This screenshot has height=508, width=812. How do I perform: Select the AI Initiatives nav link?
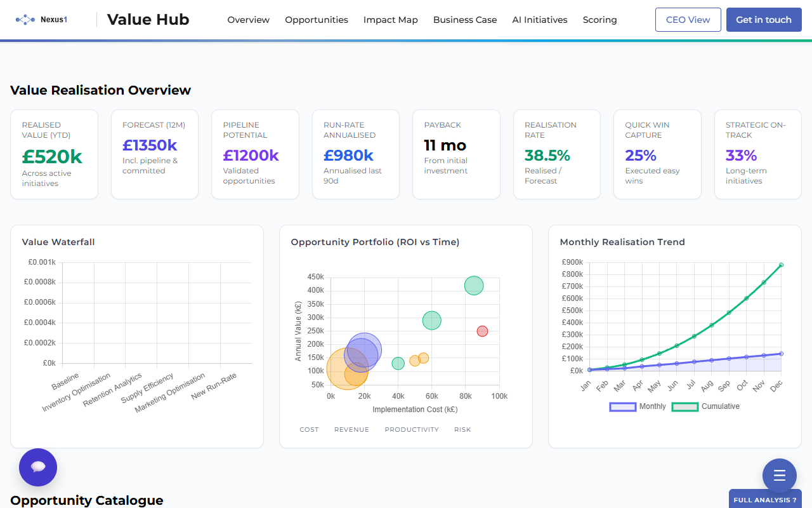click(539, 20)
